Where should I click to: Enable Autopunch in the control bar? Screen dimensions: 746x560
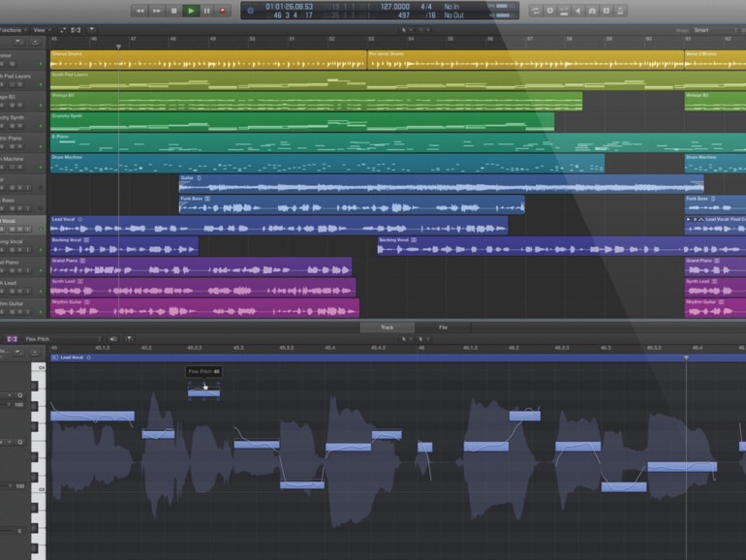tap(564, 11)
